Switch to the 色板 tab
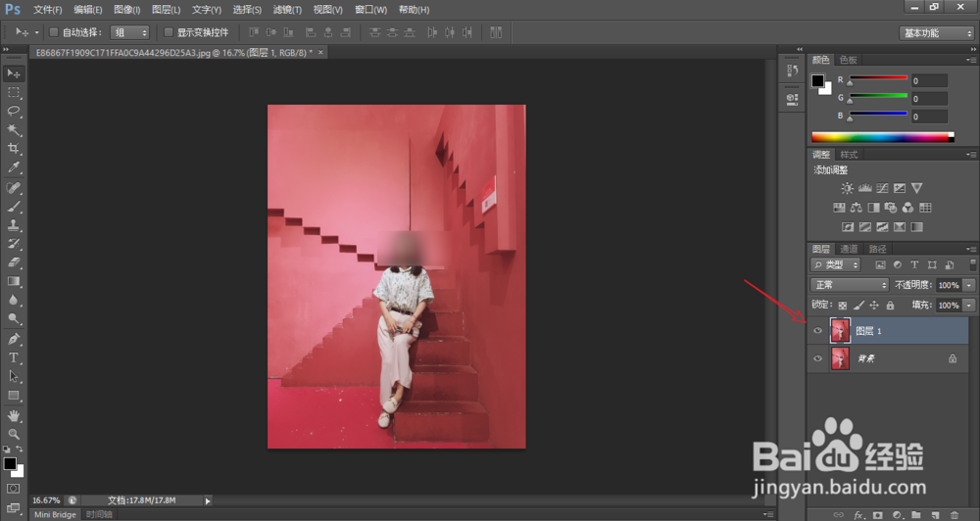The height and width of the screenshot is (521, 980). (x=848, y=60)
